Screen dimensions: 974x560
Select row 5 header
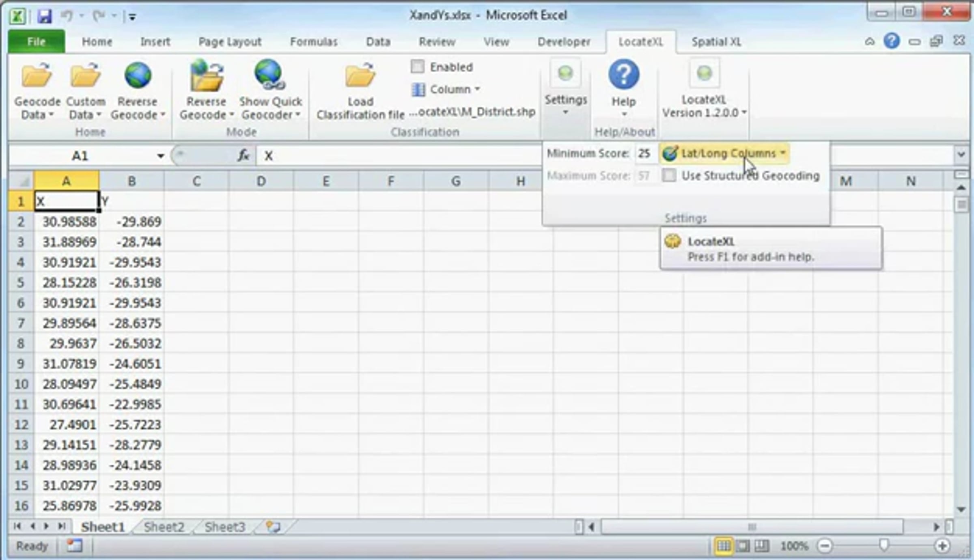coord(21,282)
